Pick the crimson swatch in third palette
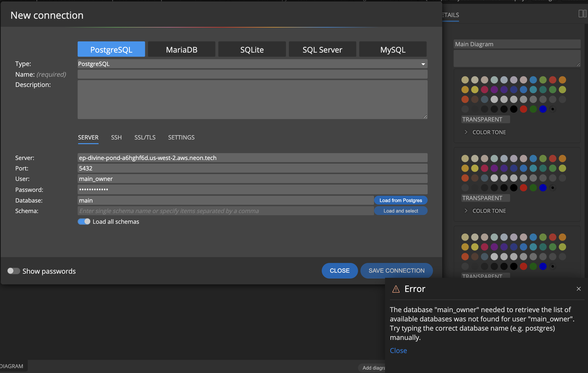Screen dimensions: 588x373 pos(484,247)
